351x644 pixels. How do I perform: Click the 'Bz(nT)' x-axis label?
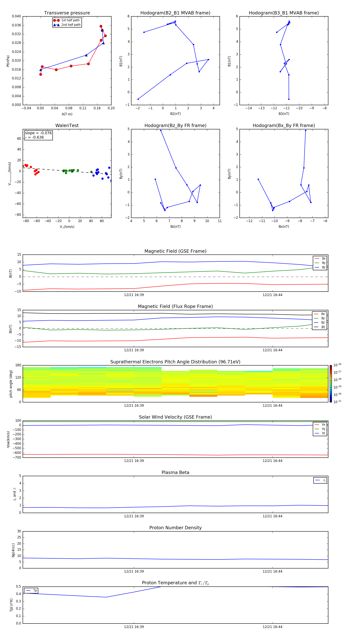(x=175, y=227)
